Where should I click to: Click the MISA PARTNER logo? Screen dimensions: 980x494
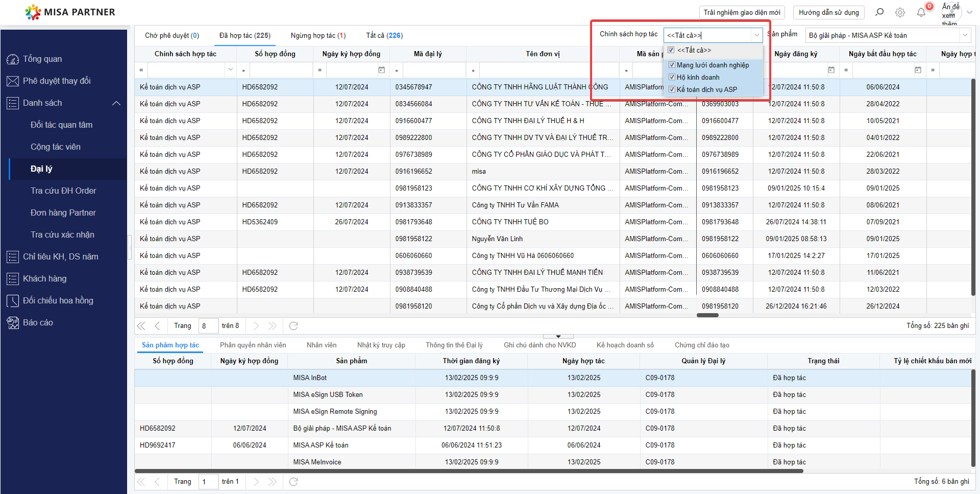70,12
